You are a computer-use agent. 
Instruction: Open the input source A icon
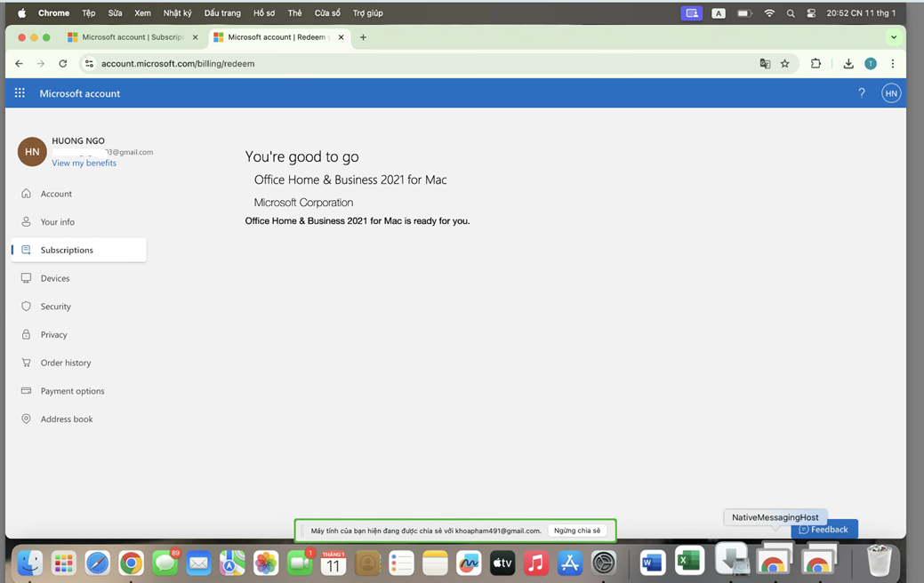(x=719, y=13)
